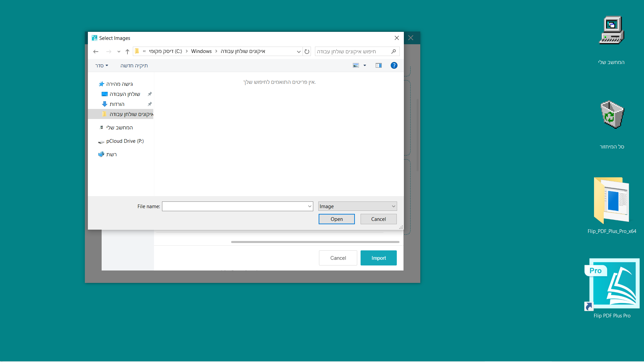Screen dimensions: 644x362
Task: Select pCloud Drive (P:) in sidebar
Action: (x=125, y=141)
